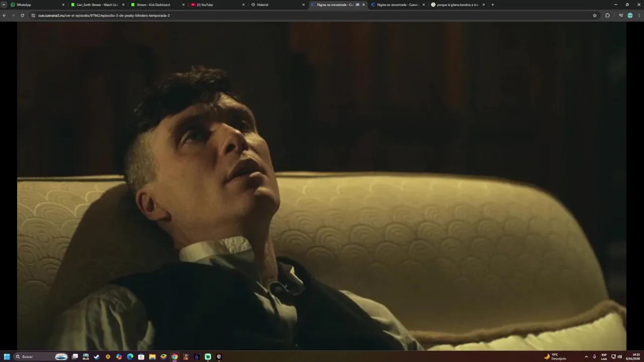This screenshot has height=362, width=644.
Task: Close the Kick Dashboard tab
Action: (x=183, y=5)
